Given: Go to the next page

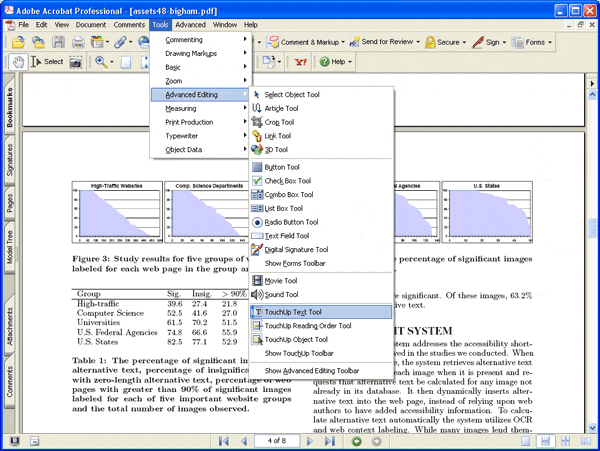Looking at the screenshot, I should pos(310,441).
